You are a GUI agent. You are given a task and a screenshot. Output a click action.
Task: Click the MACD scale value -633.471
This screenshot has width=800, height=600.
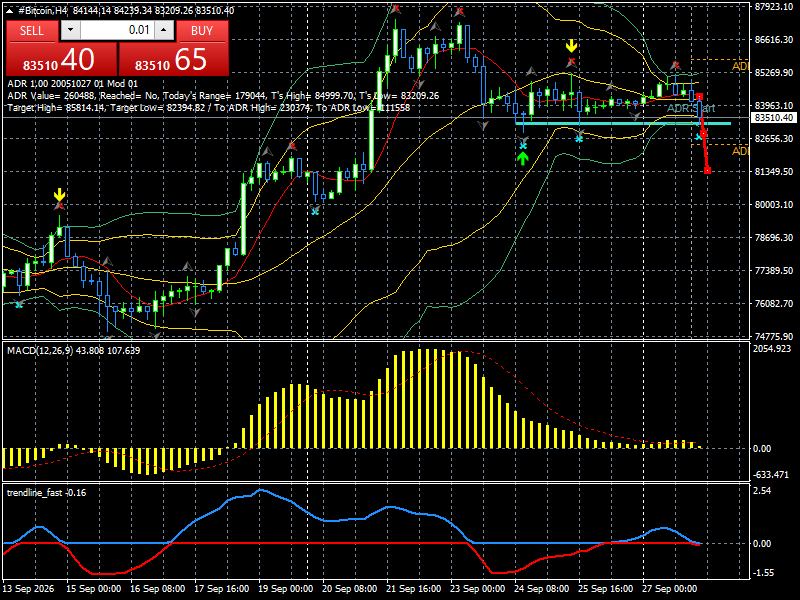coord(771,474)
